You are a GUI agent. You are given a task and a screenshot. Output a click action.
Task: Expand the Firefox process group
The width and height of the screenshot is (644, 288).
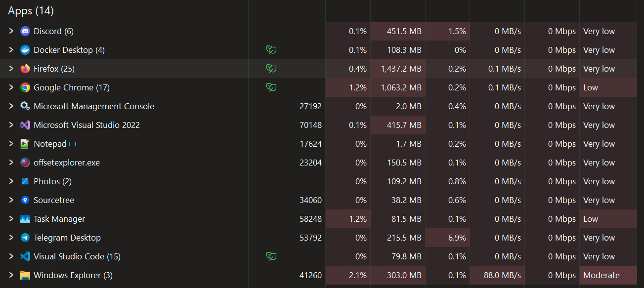point(11,69)
